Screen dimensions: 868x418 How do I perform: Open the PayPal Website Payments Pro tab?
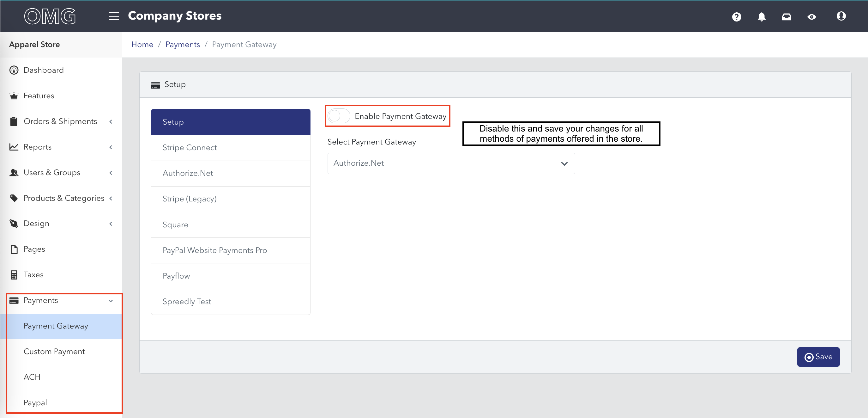pos(231,250)
